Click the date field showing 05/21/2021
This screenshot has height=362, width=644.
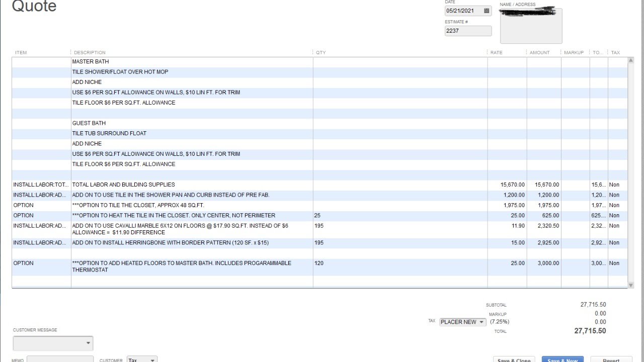(x=468, y=11)
